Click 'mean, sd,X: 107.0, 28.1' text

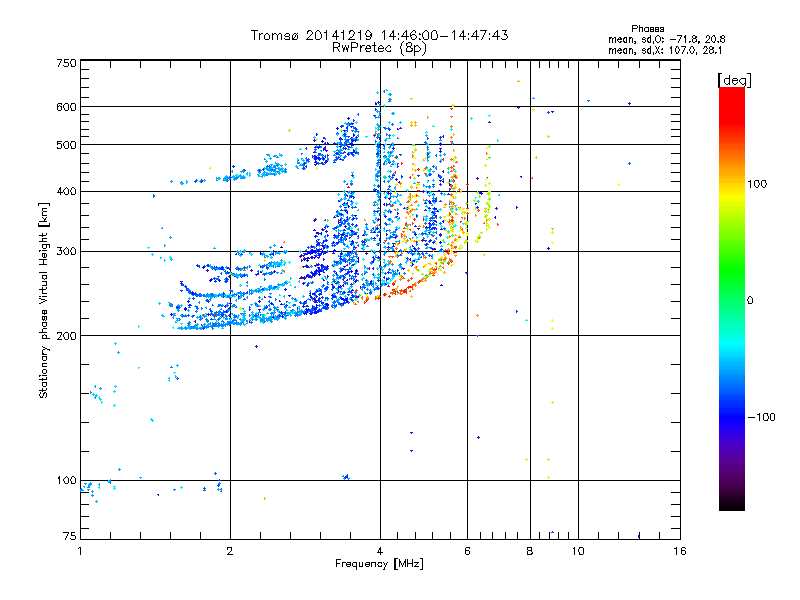point(665,51)
